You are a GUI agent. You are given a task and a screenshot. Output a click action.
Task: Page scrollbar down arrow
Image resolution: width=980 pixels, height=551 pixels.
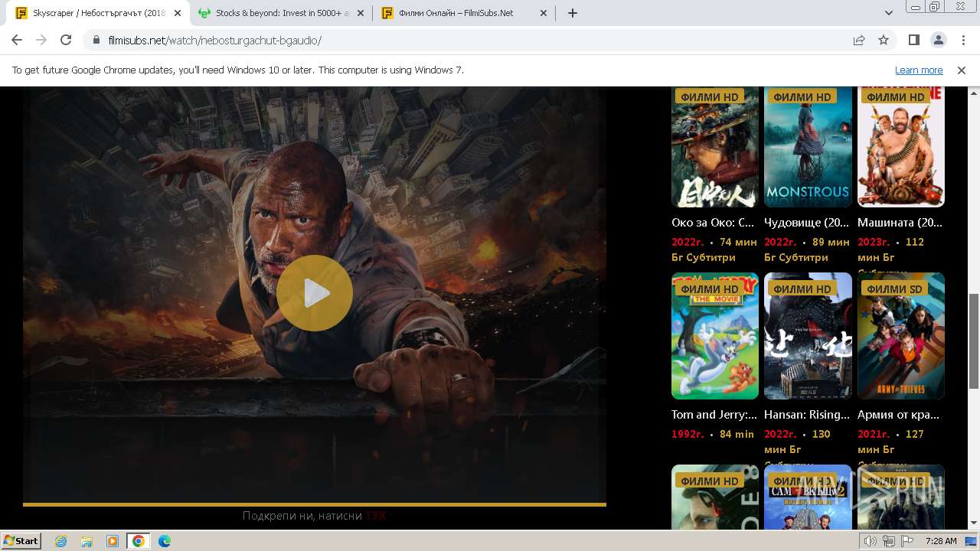click(x=974, y=523)
